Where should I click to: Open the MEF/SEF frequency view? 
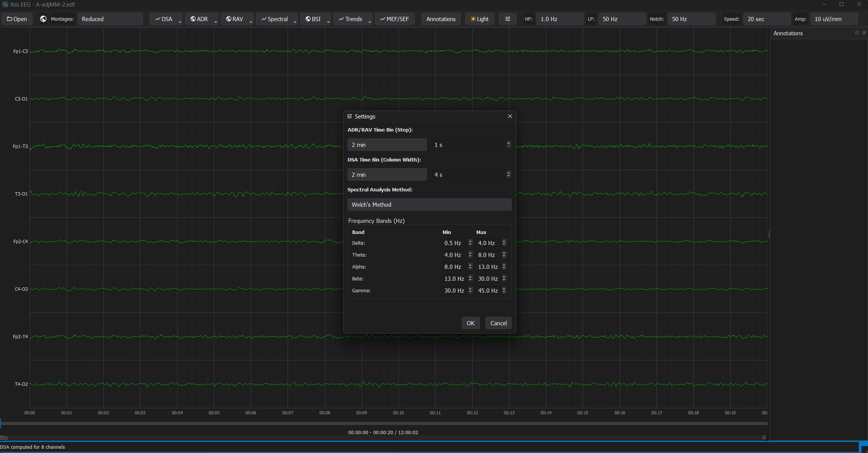pos(395,19)
